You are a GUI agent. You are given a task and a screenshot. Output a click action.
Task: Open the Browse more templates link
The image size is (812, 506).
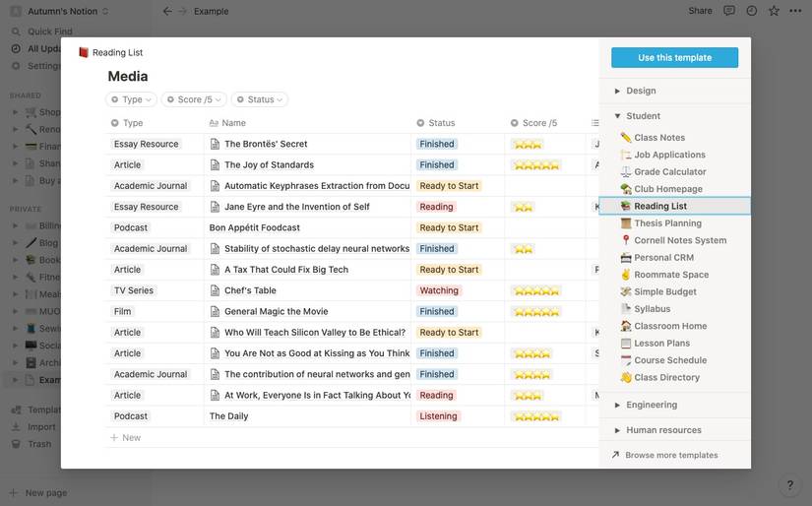tap(670, 455)
